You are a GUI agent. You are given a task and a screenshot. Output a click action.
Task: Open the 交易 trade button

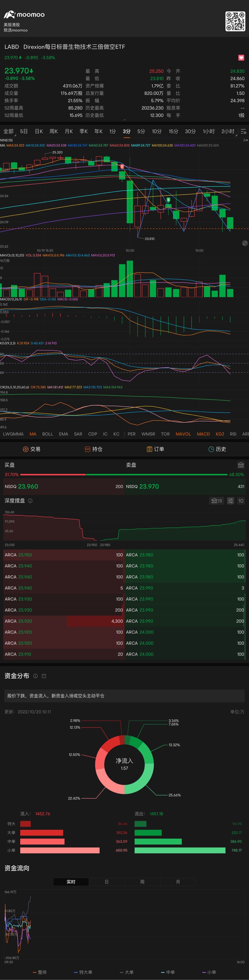coord(32,449)
